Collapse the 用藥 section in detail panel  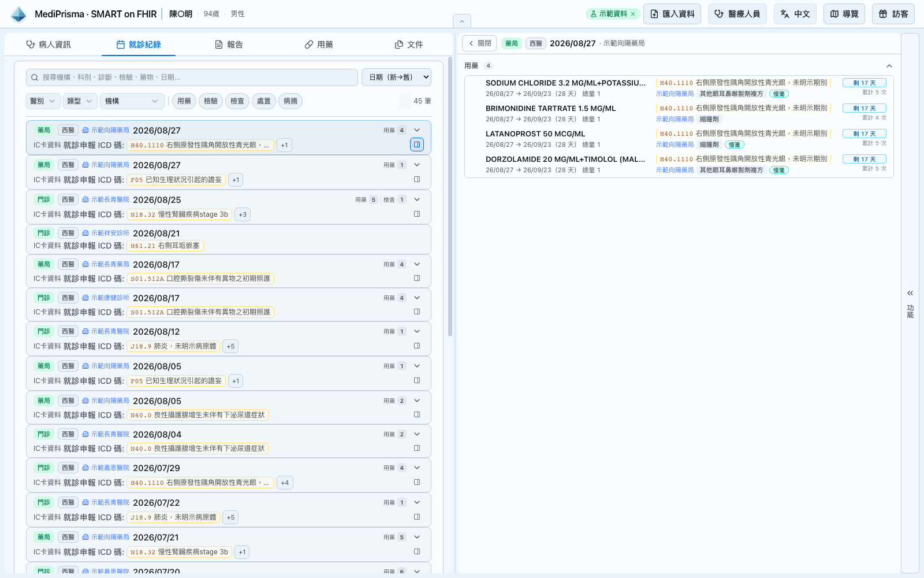pyautogui.click(x=889, y=66)
